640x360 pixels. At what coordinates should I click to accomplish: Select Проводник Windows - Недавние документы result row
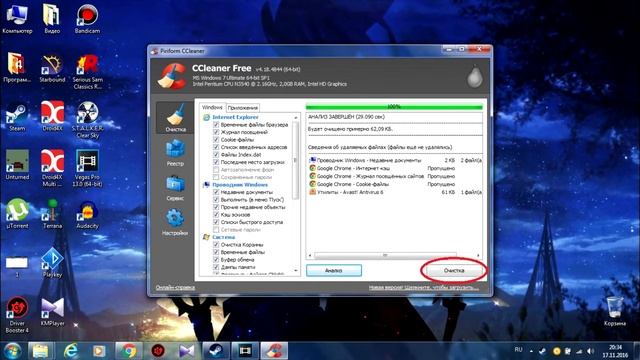tap(395, 160)
